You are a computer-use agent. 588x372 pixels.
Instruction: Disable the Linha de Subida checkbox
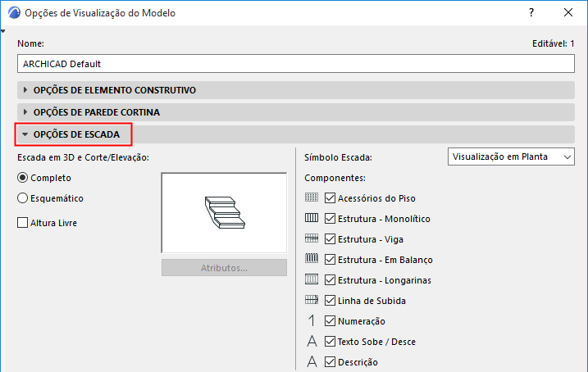[x=330, y=301]
